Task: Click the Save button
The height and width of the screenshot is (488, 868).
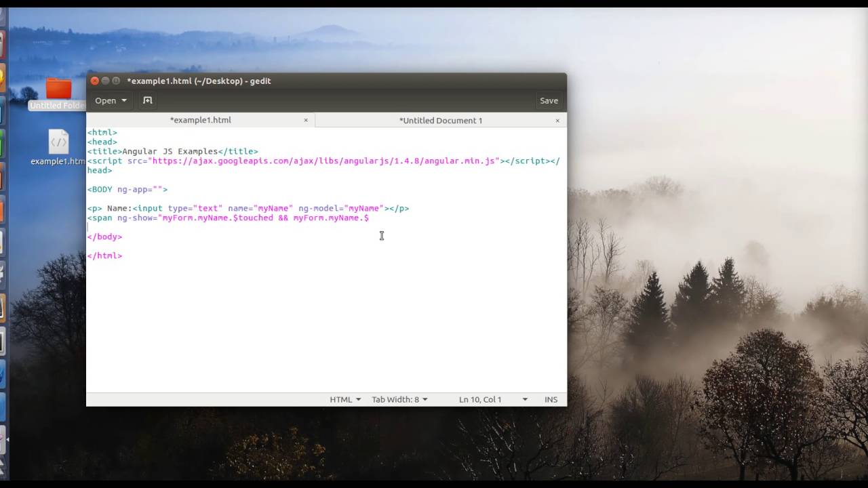Action: [x=549, y=100]
